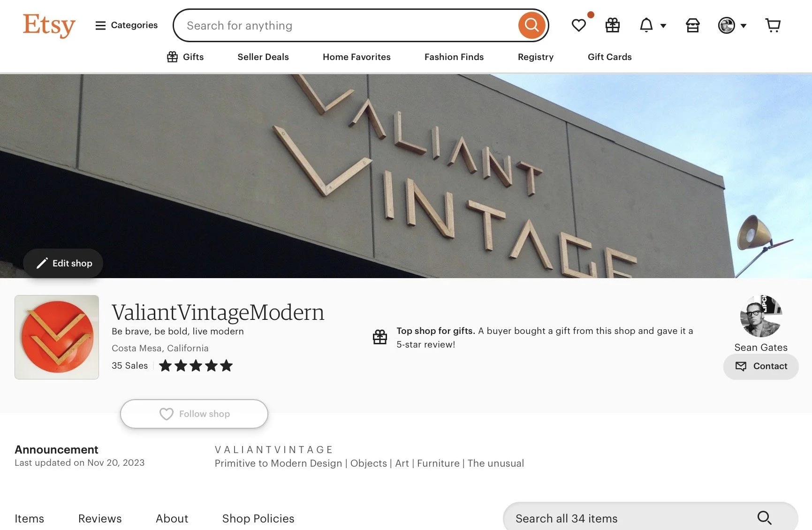This screenshot has width=812, height=530.
Task: Contact shop owner Sean Gates
Action: point(761,366)
